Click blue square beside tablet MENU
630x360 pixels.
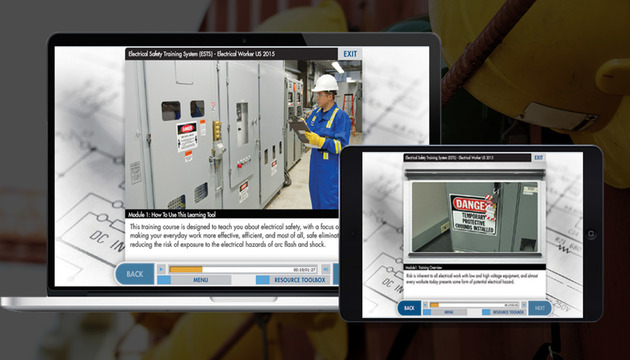point(427,312)
